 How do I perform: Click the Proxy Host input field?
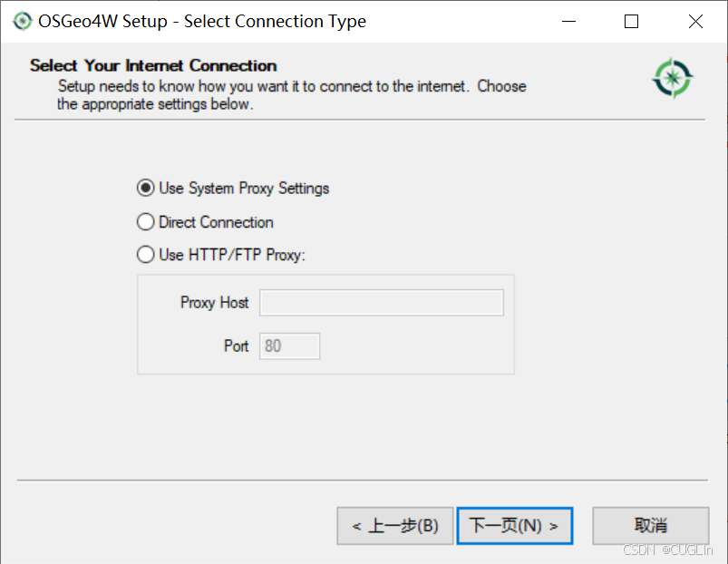(x=381, y=303)
